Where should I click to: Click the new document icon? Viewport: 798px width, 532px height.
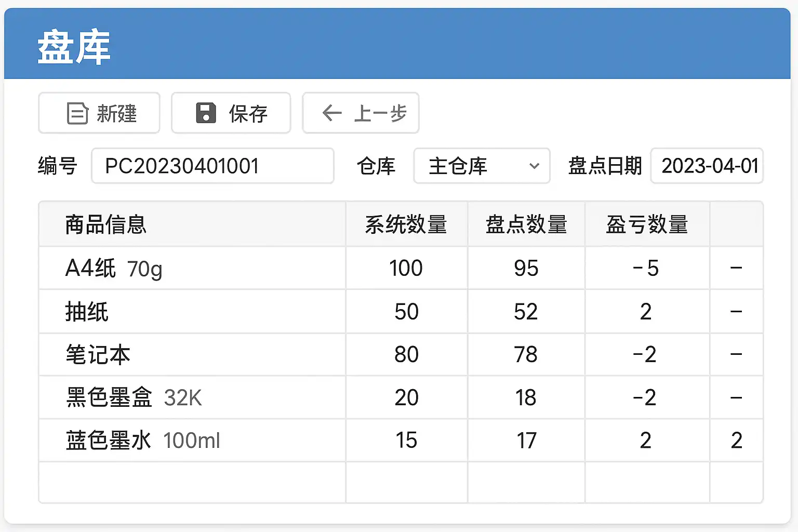click(77, 113)
